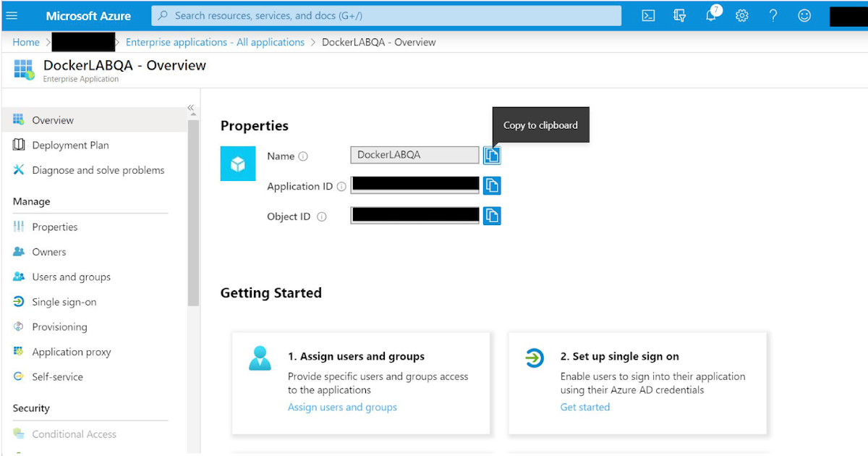Image resolution: width=868 pixels, height=456 pixels.
Task: Open the directory and subscription filter
Action: click(x=679, y=15)
